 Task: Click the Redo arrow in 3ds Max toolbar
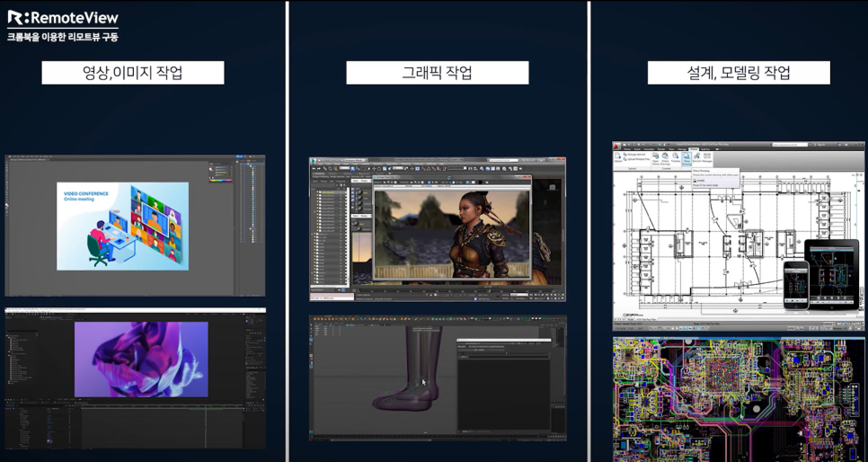[319, 168]
